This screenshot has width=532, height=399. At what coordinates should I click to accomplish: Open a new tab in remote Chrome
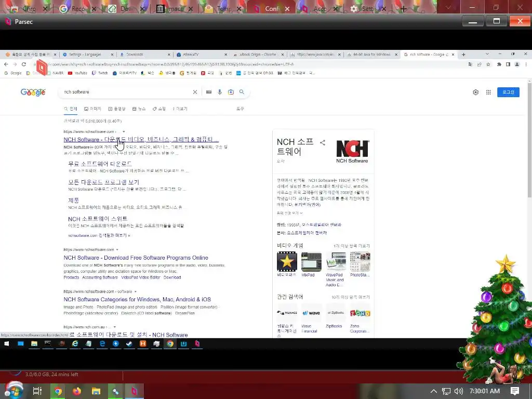pos(463,54)
